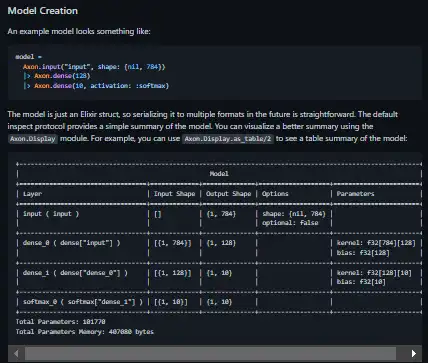Click the Axon.dense(10, activation: :softmax) line
This screenshot has height=363, width=428.
[x=96, y=86]
